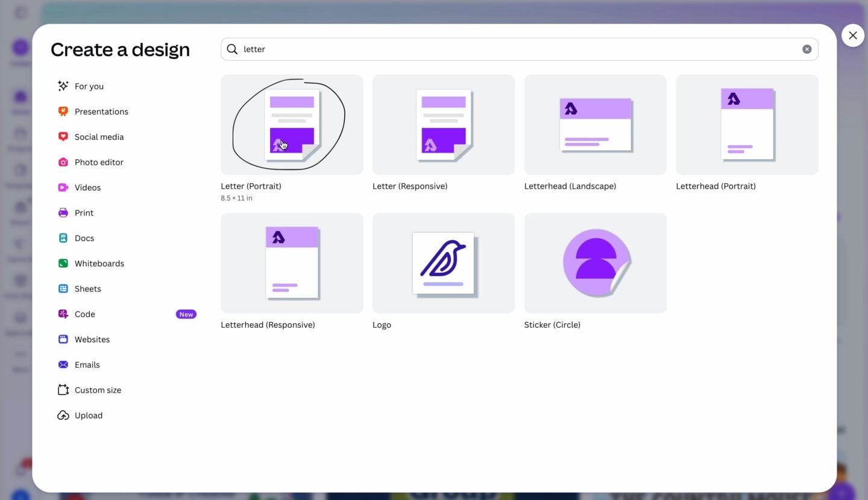Click the 'Letterhead (Portrait)' title text
This screenshot has height=500, width=868.
pyautogui.click(x=716, y=186)
